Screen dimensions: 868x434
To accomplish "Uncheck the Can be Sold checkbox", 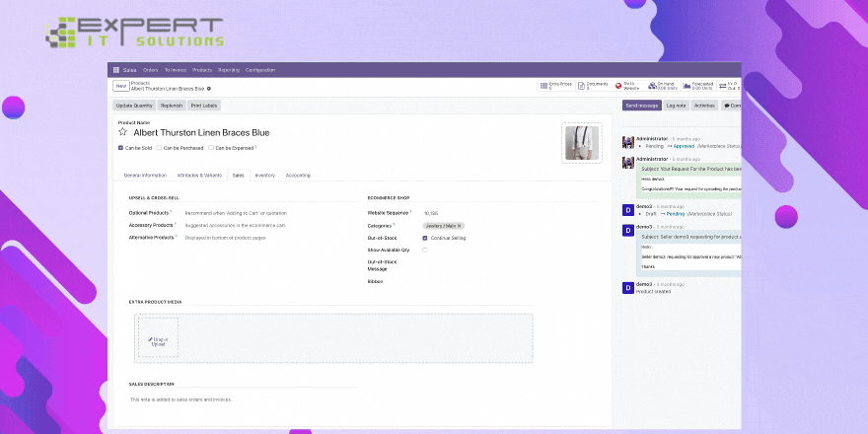I will [120, 148].
